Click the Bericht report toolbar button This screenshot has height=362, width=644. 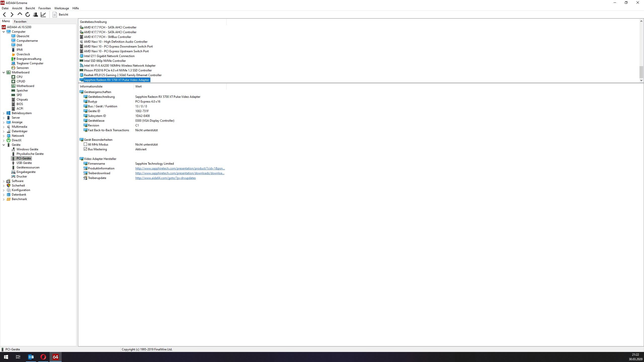pyautogui.click(x=60, y=15)
